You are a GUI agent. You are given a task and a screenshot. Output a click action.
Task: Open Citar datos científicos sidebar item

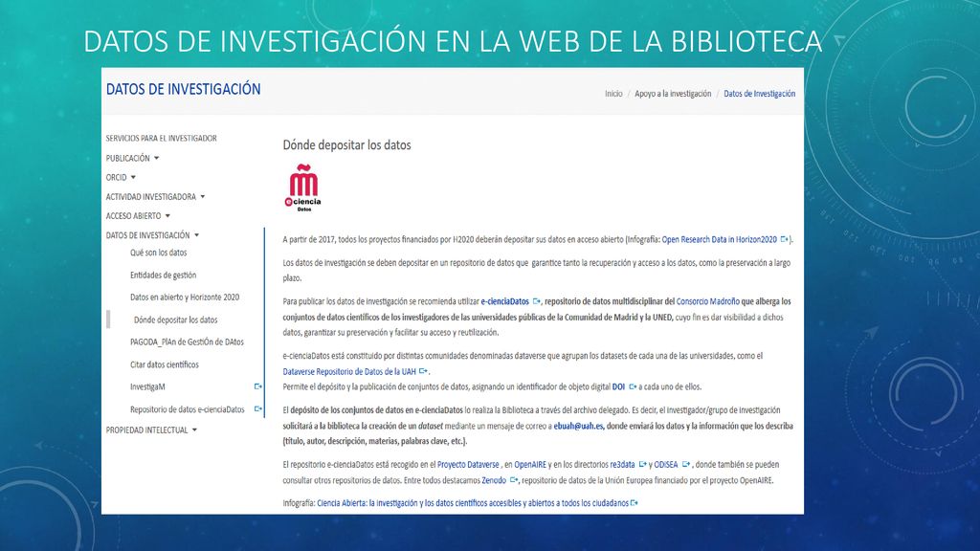[165, 364]
